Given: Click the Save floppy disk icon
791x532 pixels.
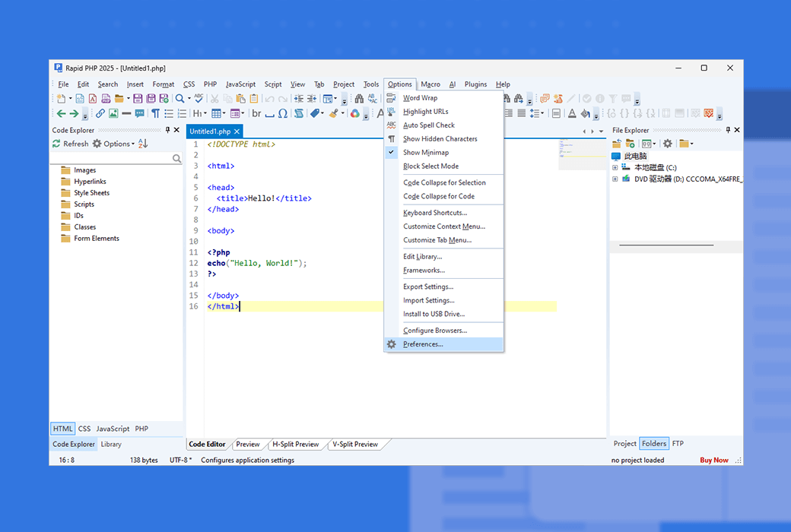Looking at the screenshot, I should [138, 99].
